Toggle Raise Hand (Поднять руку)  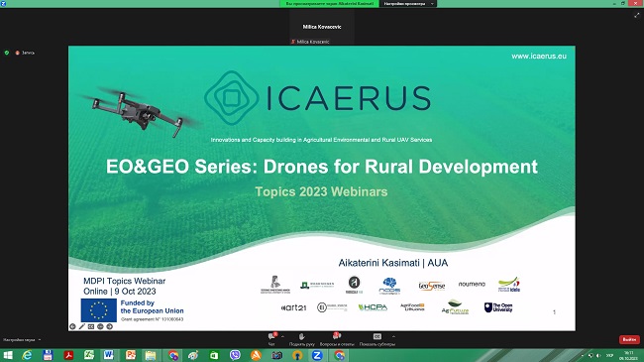click(x=301, y=339)
